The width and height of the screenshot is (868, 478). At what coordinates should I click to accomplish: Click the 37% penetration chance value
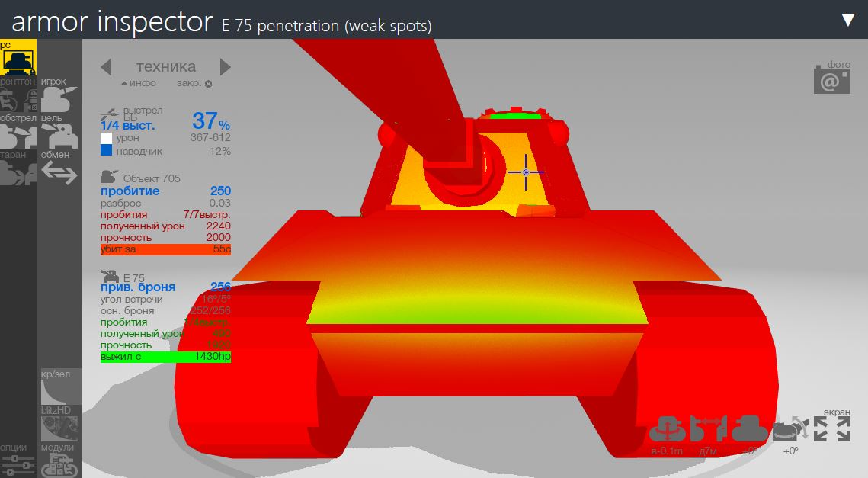click(211, 120)
